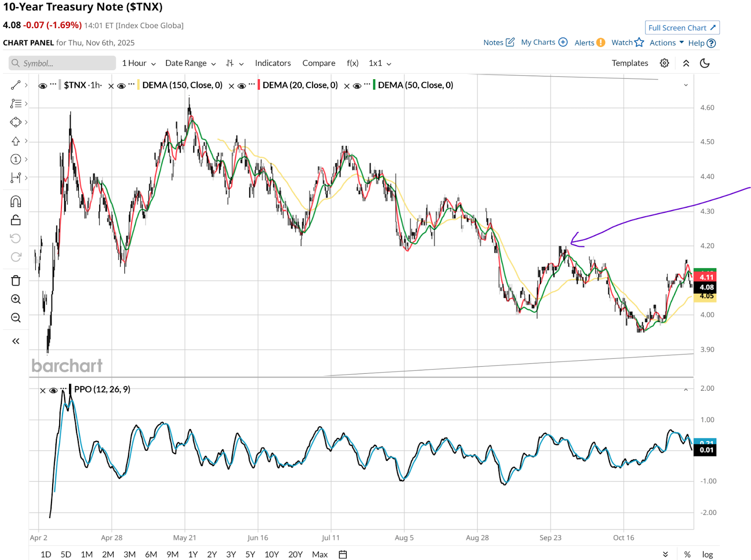751x560 pixels.
Task: Toggle visibility of DEMA (150, Close, 0)
Action: [122, 86]
